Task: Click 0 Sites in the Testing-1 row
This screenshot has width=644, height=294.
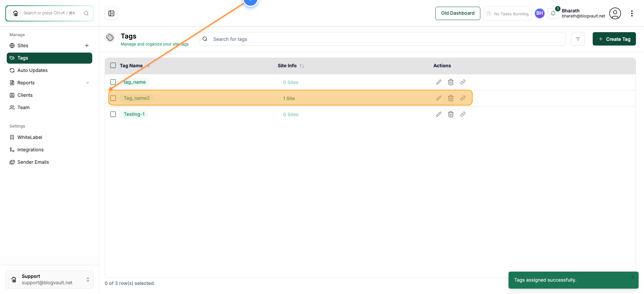Action: tap(290, 115)
